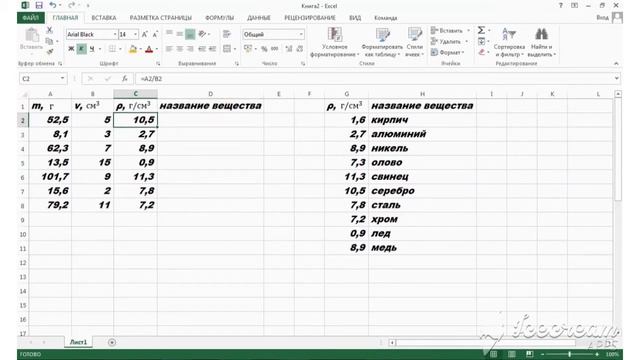Increase the cell indent
Screen dimensions: 640x360
(x=212, y=49)
